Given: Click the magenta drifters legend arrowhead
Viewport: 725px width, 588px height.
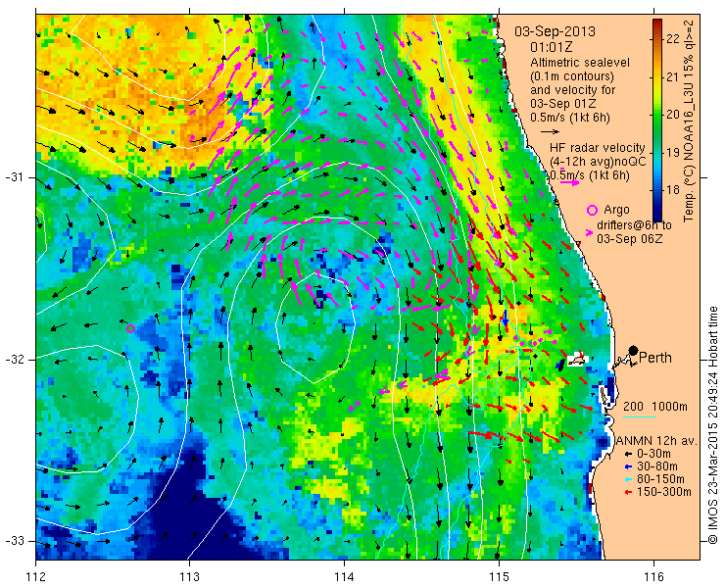Looking at the screenshot, I should coord(589,232).
